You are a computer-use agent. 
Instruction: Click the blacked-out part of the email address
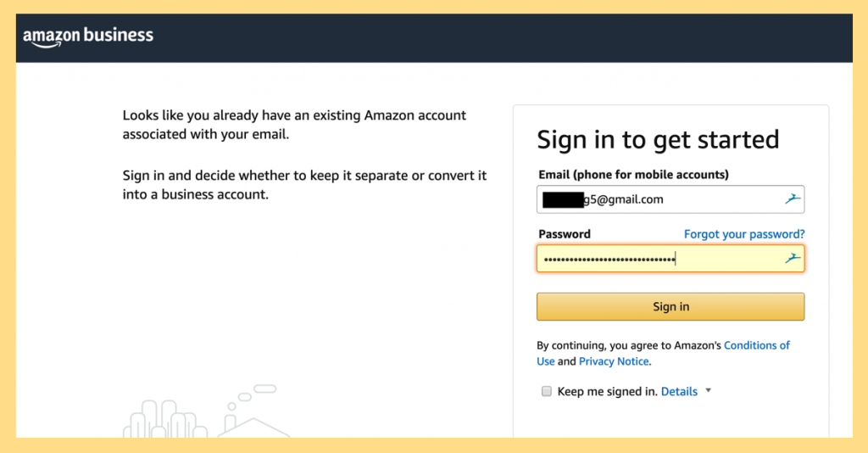pyautogui.click(x=563, y=199)
